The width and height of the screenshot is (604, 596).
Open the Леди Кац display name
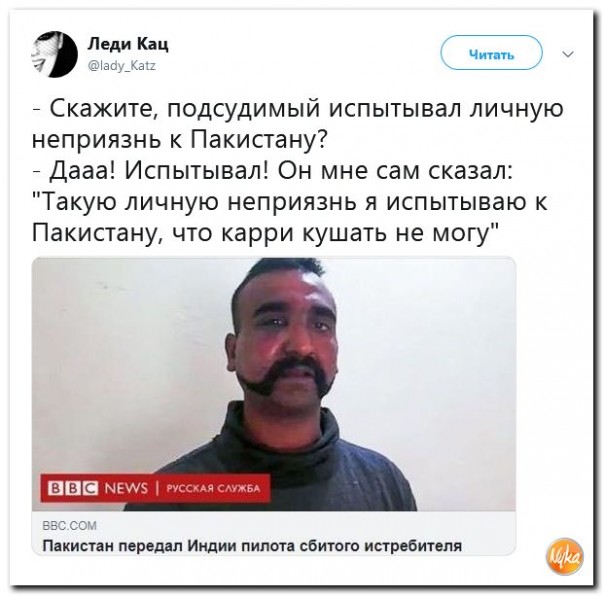128,44
